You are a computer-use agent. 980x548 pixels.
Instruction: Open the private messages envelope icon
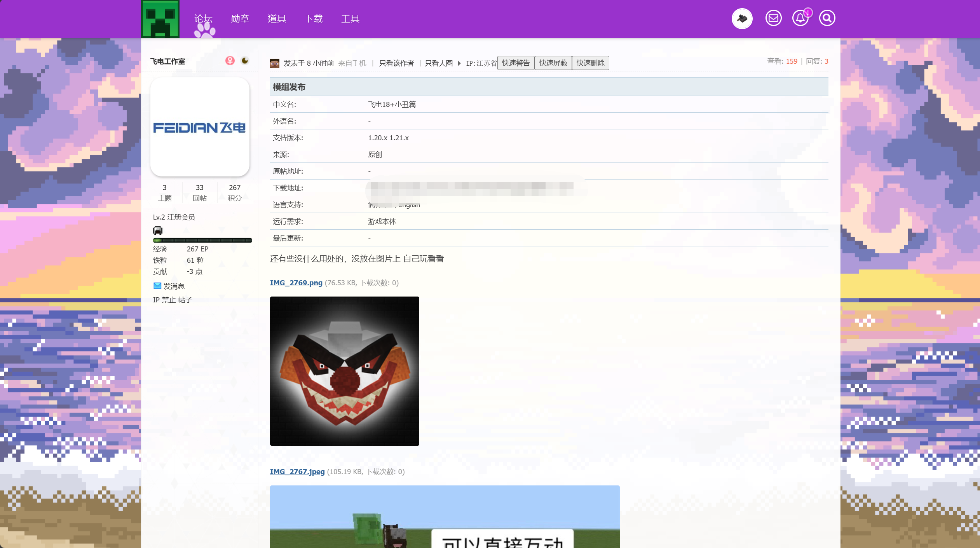[773, 18]
